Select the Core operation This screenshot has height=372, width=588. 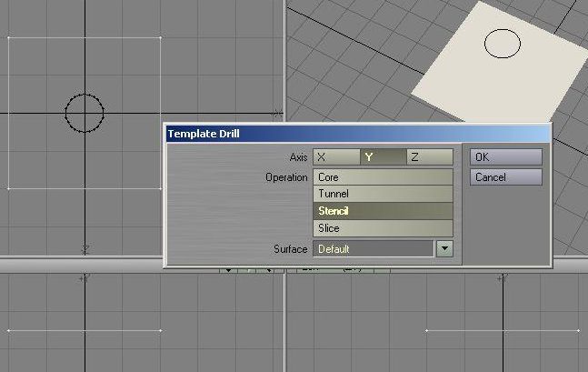383,177
